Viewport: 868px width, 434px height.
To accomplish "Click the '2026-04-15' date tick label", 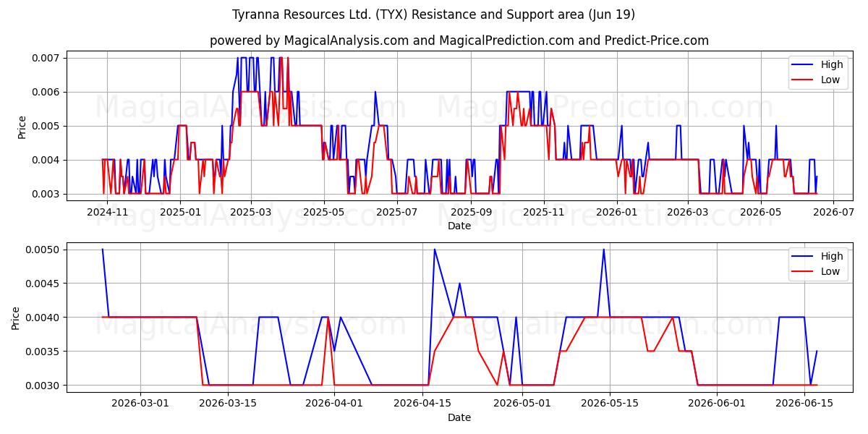I will [422, 404].
